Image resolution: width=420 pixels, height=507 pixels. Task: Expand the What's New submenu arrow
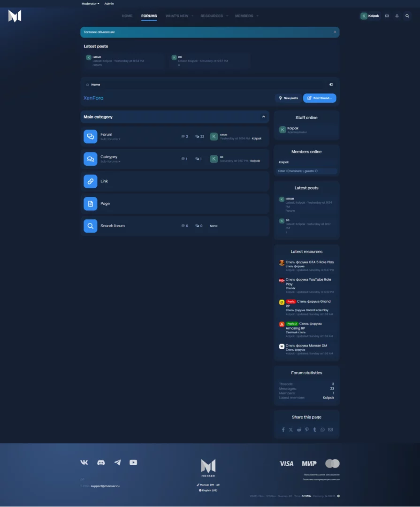(193, 16)
